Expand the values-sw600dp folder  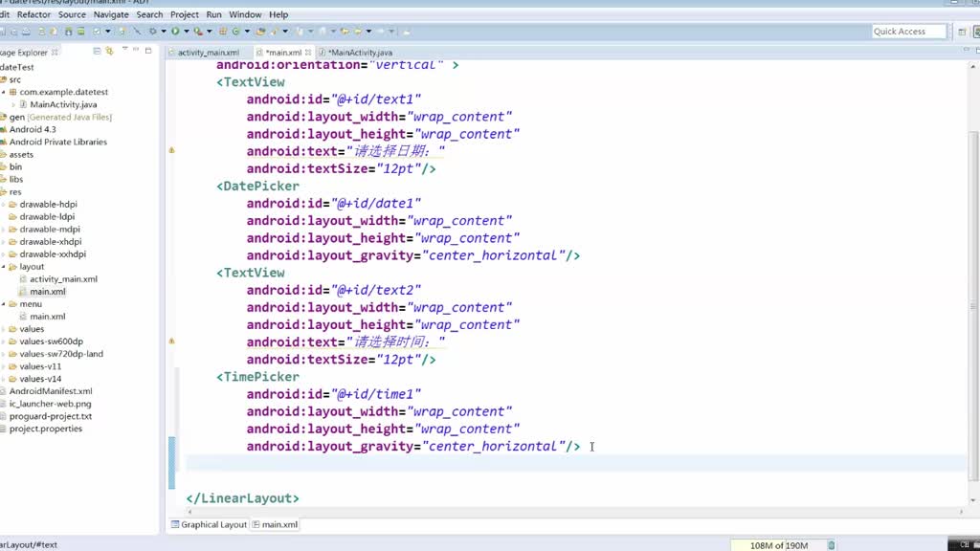(3, 342)
